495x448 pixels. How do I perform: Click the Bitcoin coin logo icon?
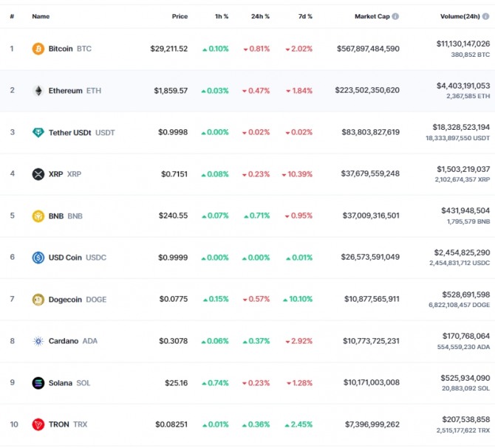click(38, 49)
